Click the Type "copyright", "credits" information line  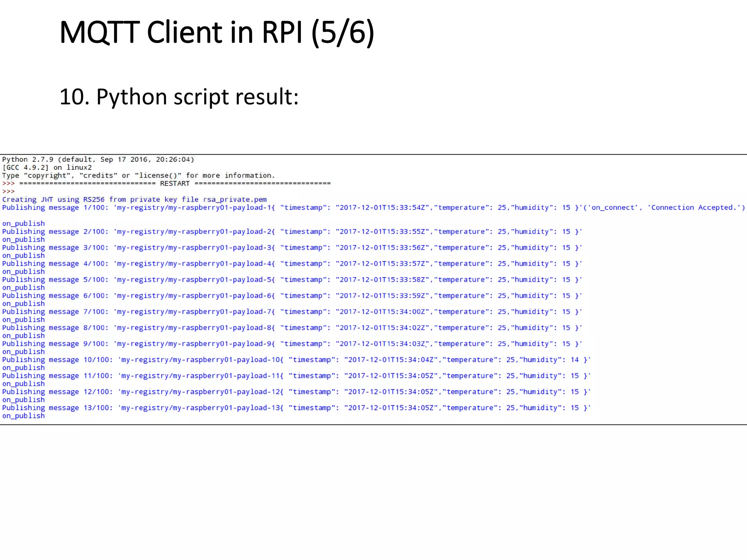click(x=139, y=175)
